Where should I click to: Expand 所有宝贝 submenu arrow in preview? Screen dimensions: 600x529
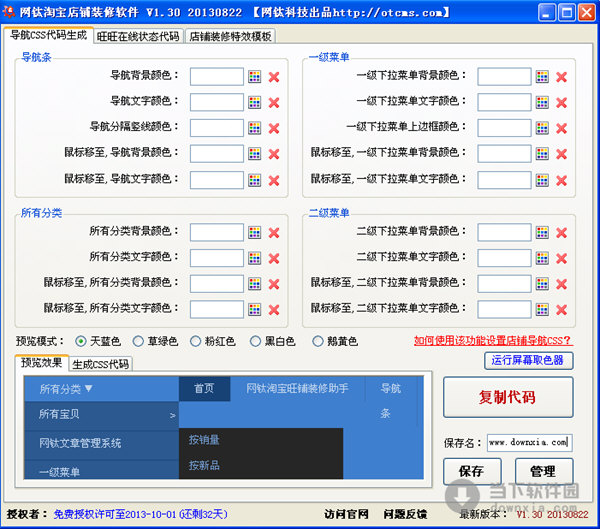pos(173,415)
